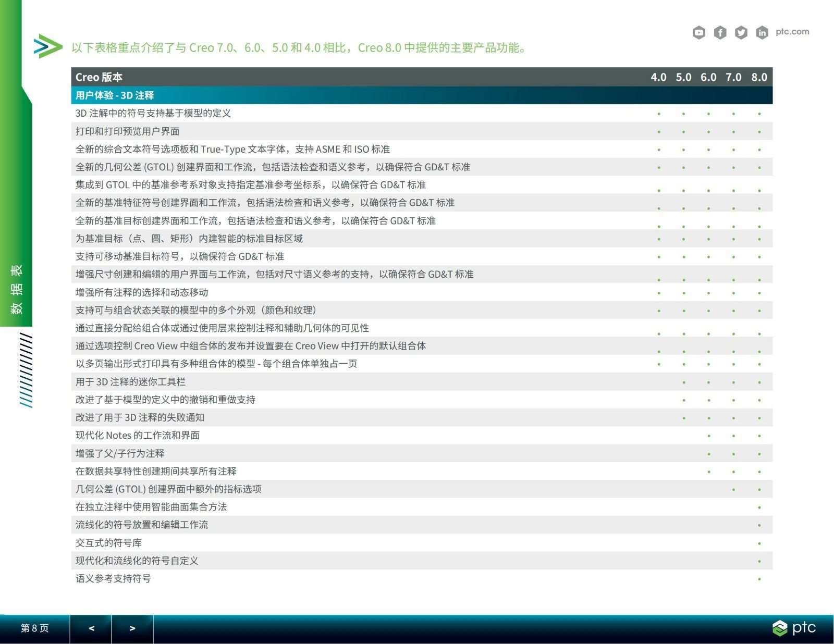Select row 全新的几何公差 (GTOL) 创建界面和工作流
Screen dimensions: 834x644
pyautogui.click(x=422, y=167)
